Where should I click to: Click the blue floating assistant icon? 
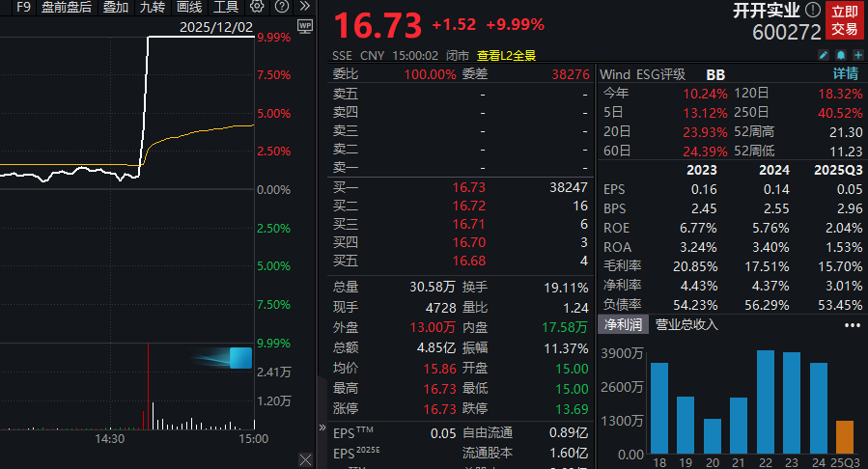click(240, 358)
